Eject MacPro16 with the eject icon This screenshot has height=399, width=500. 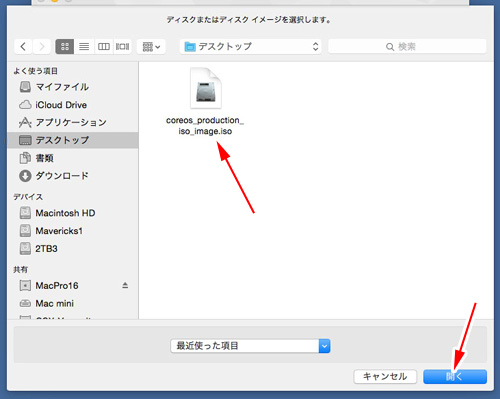point(125,285)
